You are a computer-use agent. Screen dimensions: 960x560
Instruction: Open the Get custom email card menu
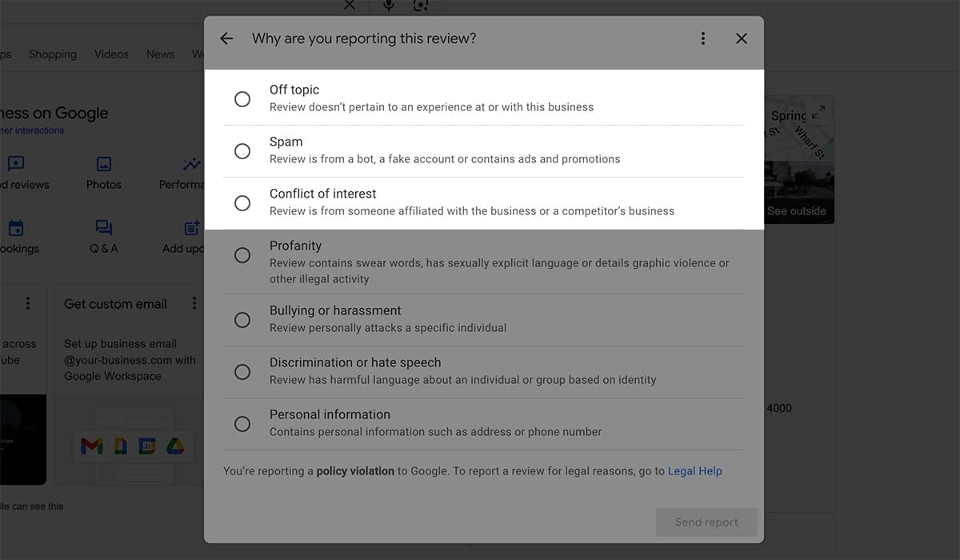click(x=194, y=303)
